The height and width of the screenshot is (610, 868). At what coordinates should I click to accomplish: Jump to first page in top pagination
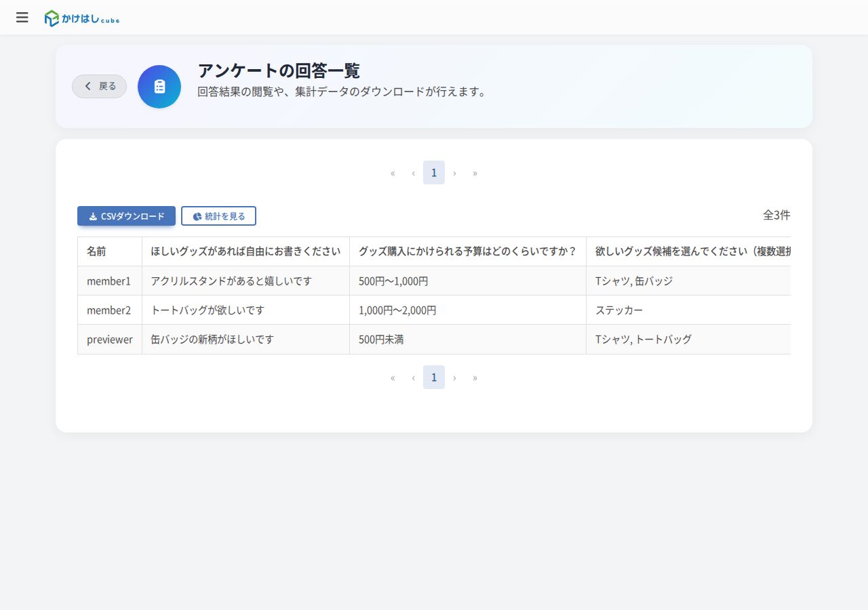point(393,173)
